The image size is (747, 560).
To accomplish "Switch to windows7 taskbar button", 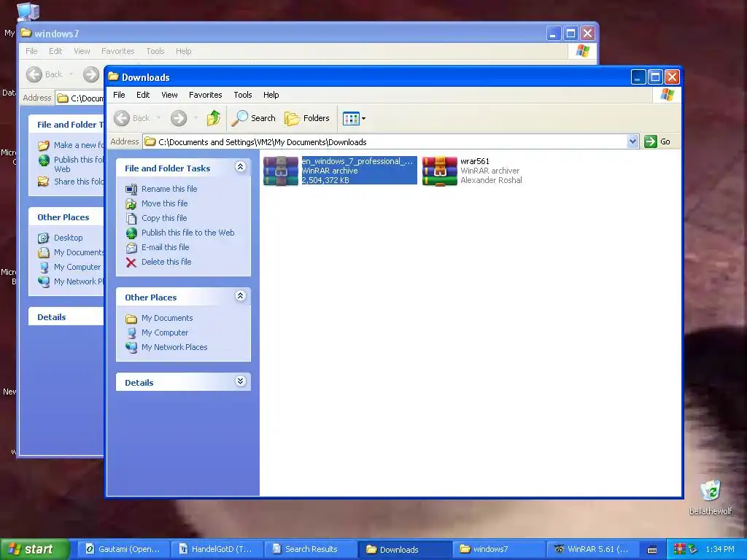I will [x=498, y=549].
